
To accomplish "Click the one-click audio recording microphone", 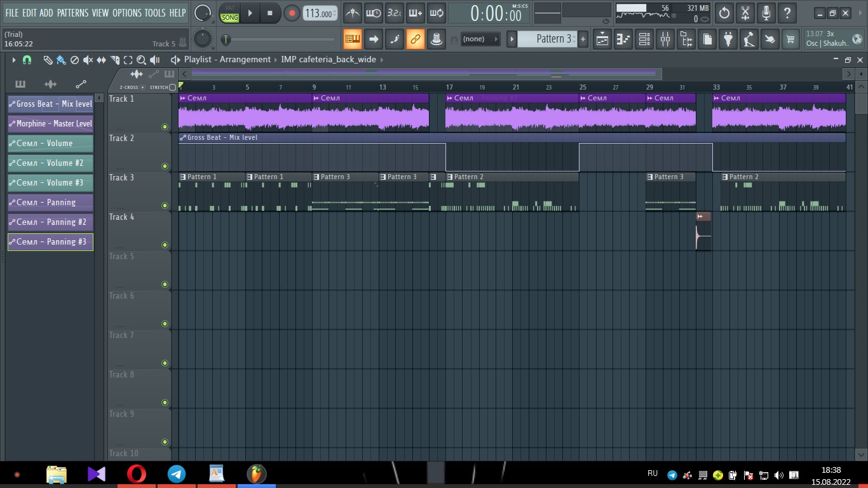I will pyautogui.click(x=766, y=13).
